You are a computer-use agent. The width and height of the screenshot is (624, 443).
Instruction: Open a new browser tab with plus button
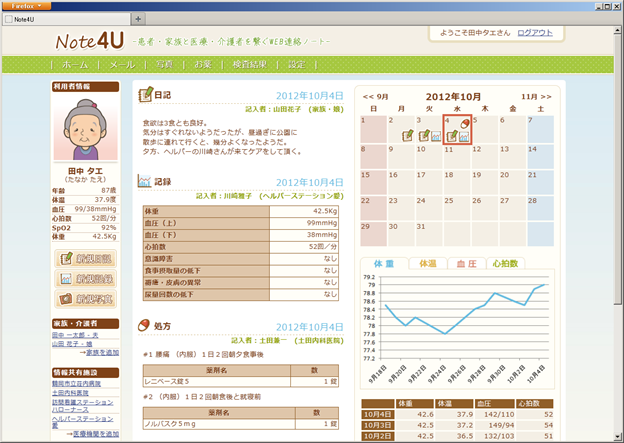click(137, 19)
